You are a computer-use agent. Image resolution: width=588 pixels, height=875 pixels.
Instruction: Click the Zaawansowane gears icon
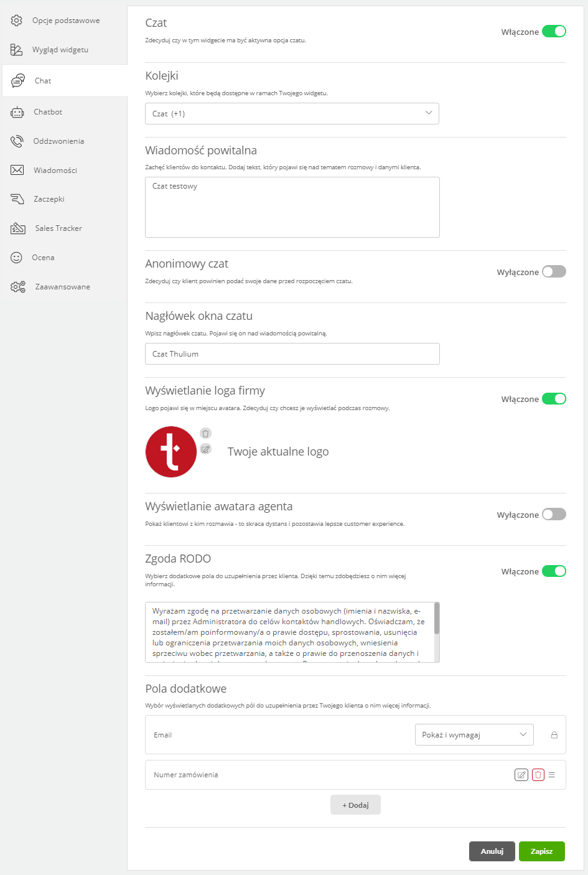pyautogui.click(x=18, y=287)
